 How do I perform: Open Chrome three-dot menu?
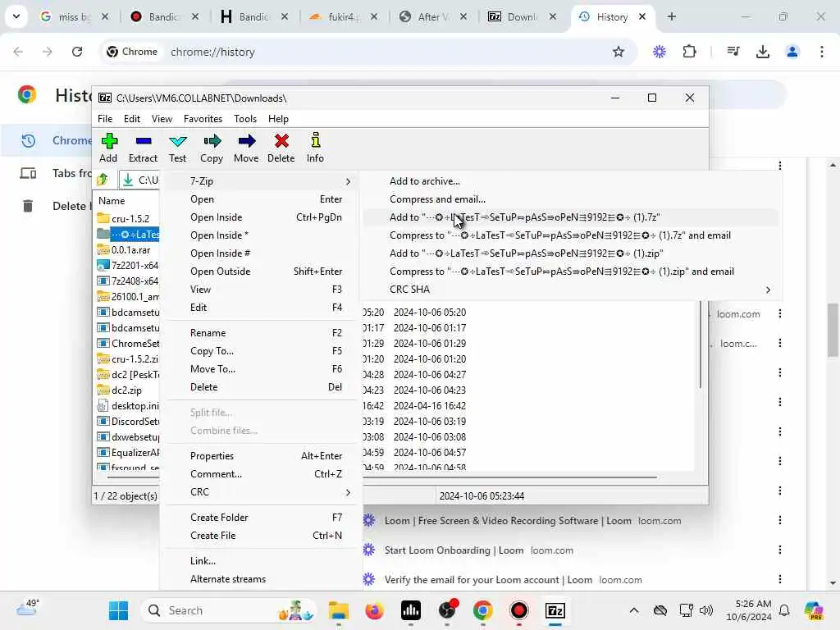pos(822,52)
